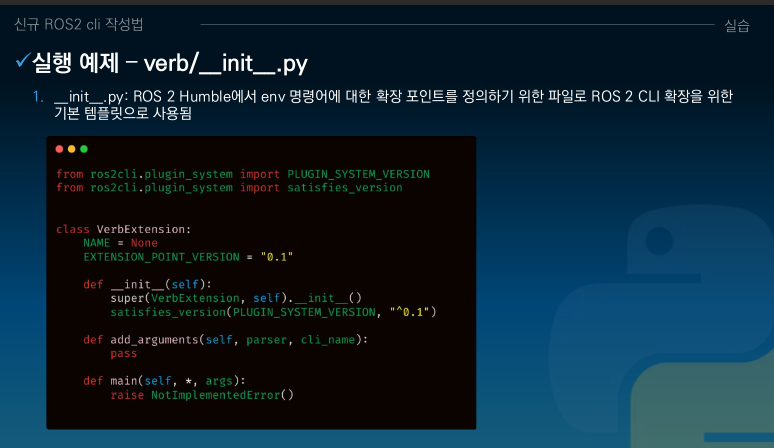Click 'satisfies_version' on the second import line
The height and width of the screenshot is (448, 774).
click(345, 188)
